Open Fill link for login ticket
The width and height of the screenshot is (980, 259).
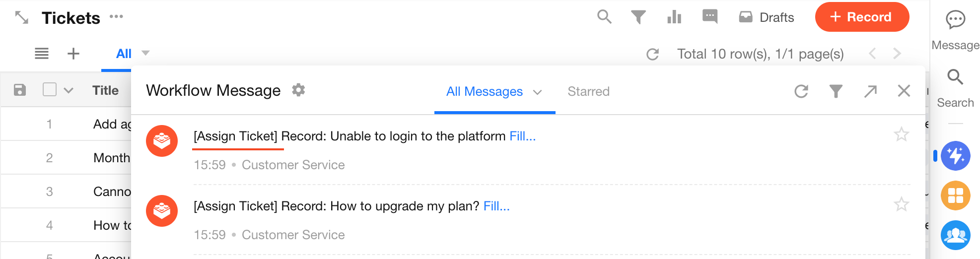pos(523,136)
